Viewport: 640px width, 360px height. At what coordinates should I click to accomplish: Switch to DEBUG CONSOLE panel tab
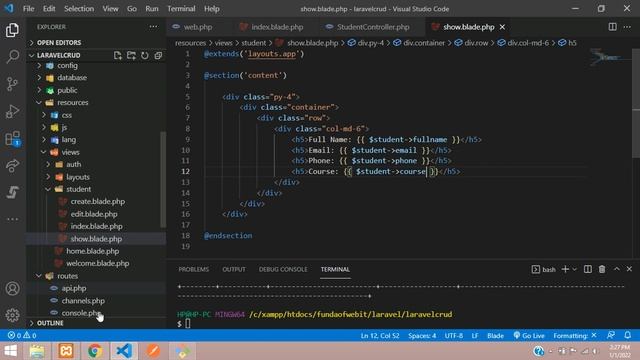click(x=283, y=269)
